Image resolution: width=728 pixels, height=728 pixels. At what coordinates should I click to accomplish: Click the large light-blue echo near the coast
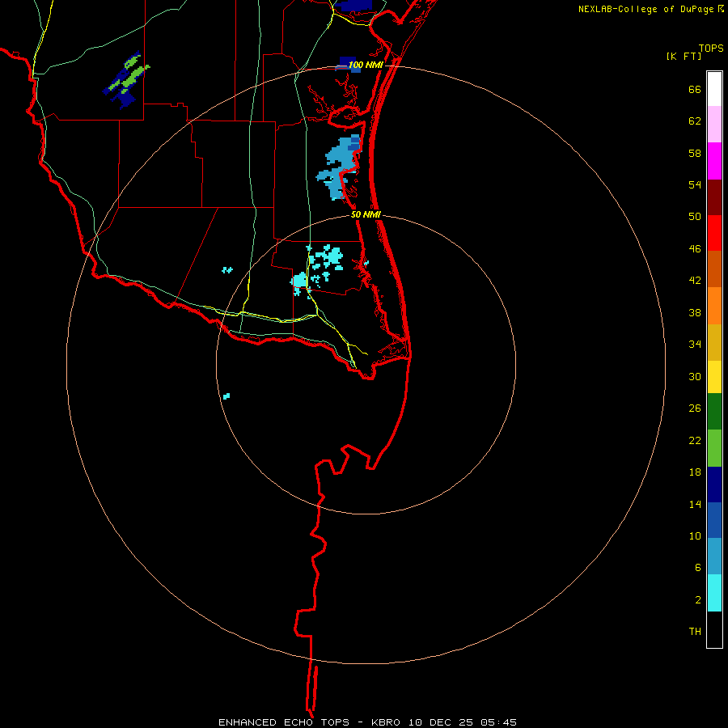[338, 167]
